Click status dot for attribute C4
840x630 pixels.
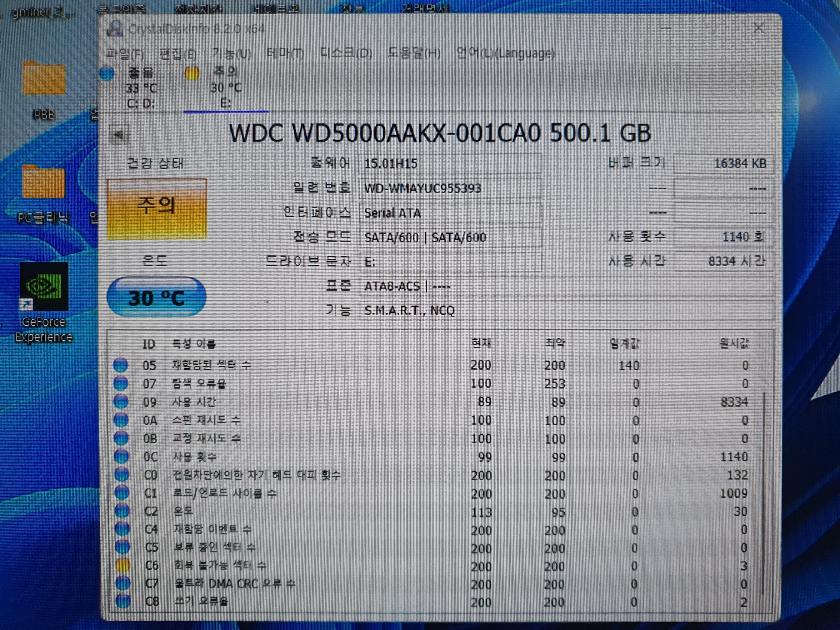[x=122, y=529]
